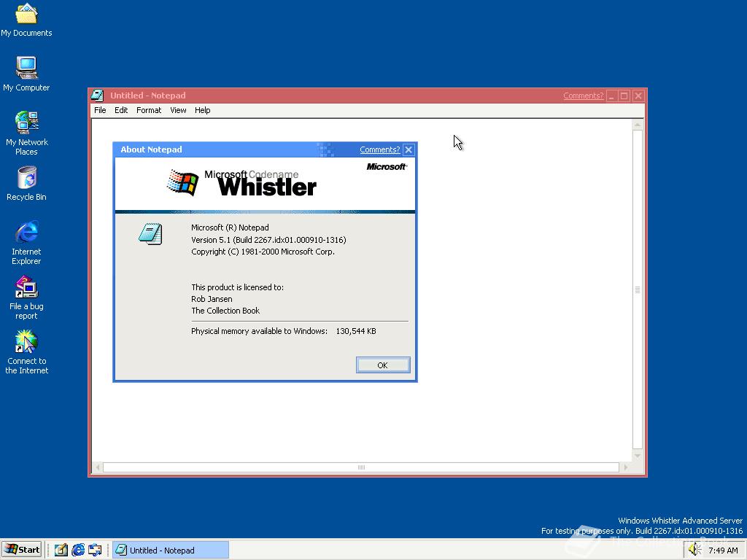747x560 pixels.
Task: Click the Version 5.1 build text
Action: 268,239
